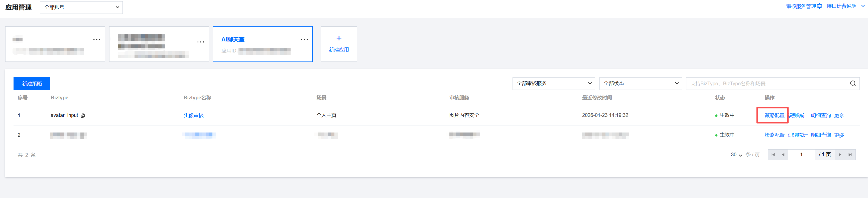This screenshot has height=198, width=868.
Task: Click the 新建策略 button
Action: [32, 84]
